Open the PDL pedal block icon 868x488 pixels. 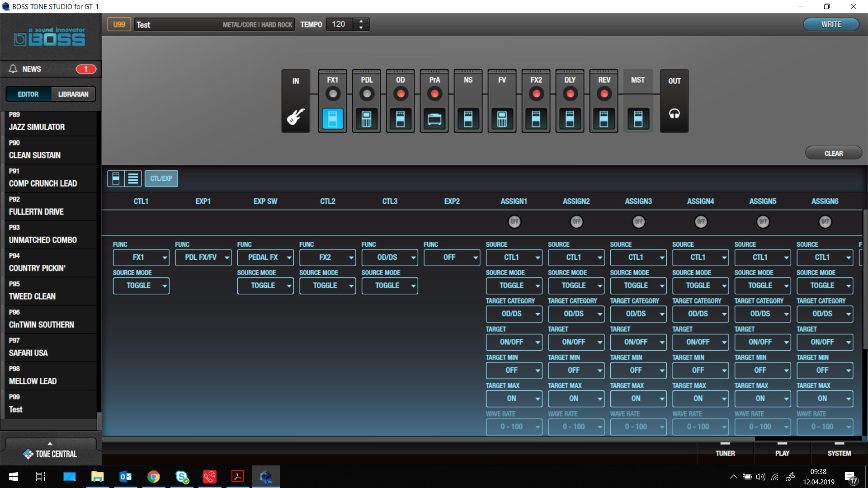[x=366, y=119]
